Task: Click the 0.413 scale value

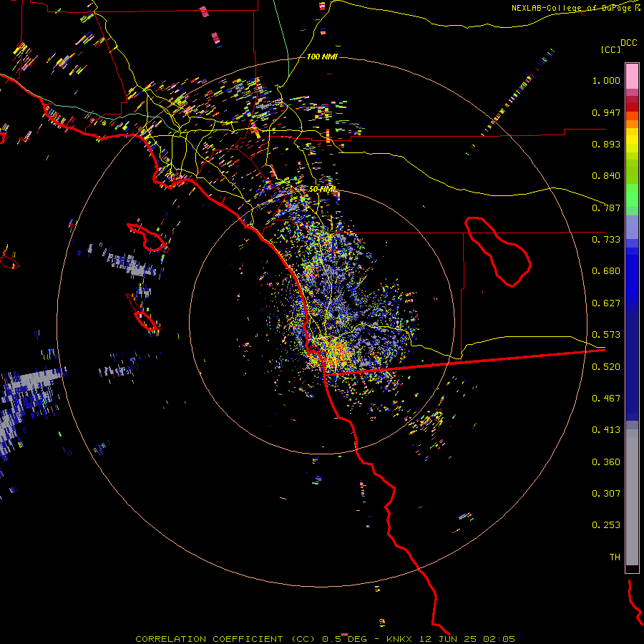Action: [606, 430]
